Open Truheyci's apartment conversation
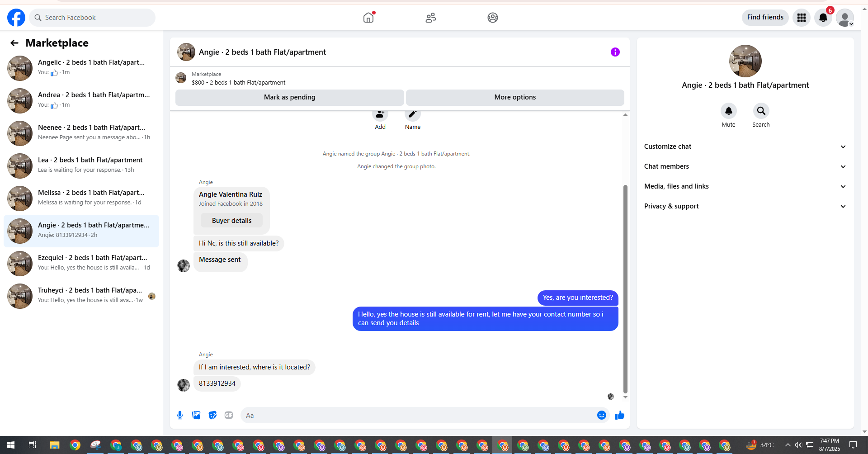 point(81,296)
